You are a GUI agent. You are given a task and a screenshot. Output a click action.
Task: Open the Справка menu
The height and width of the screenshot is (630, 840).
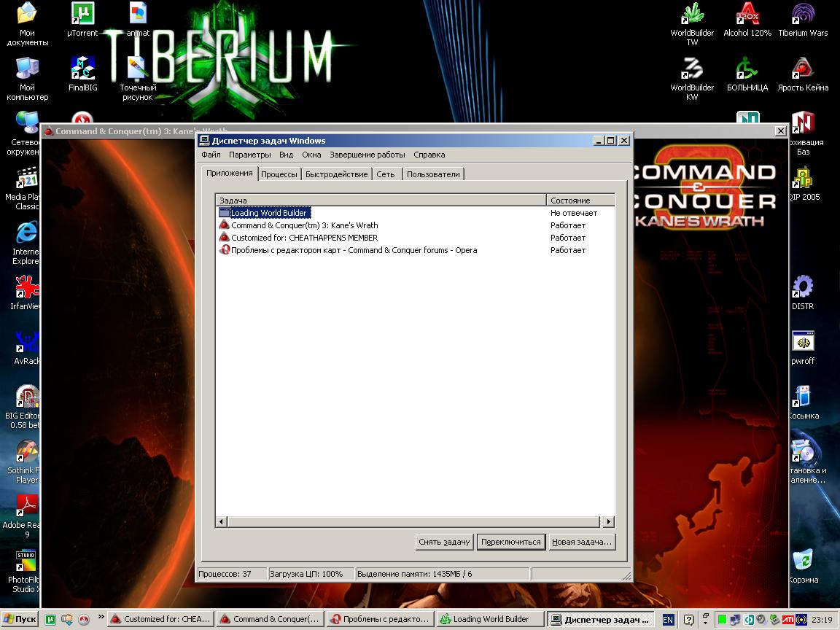coord(429,155)
